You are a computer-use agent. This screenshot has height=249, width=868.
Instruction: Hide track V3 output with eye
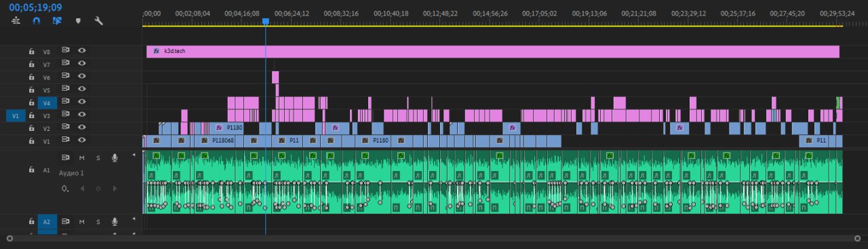point(82,114)
